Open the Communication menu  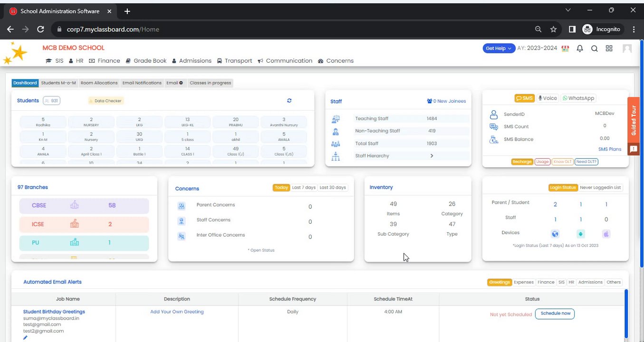coord(285,61)
